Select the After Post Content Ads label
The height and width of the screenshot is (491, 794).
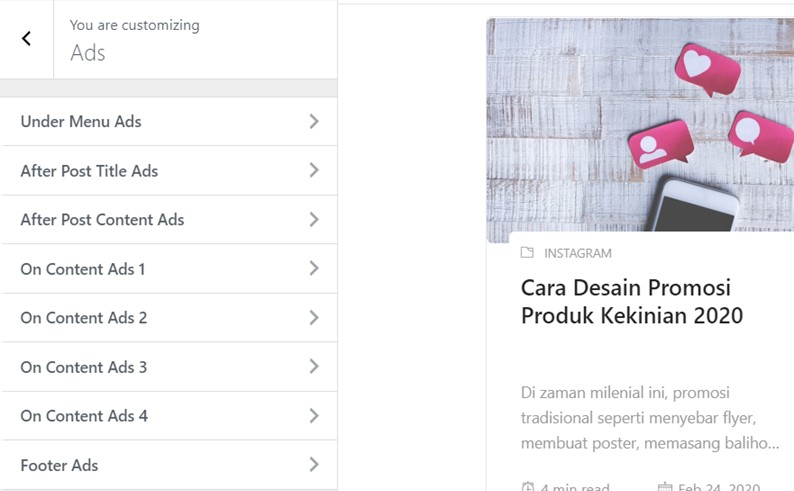pyautogui.click(x=102, y=220)
